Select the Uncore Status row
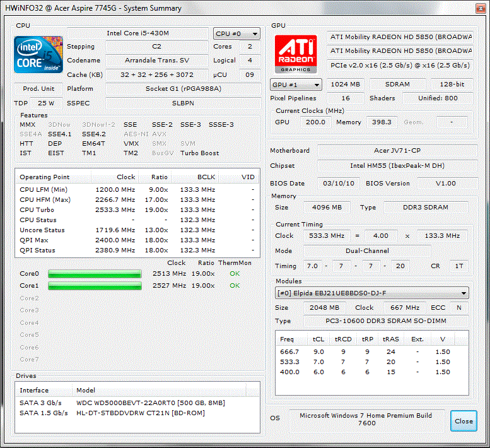This screenshot has width=490, height=448. (137, 230)
